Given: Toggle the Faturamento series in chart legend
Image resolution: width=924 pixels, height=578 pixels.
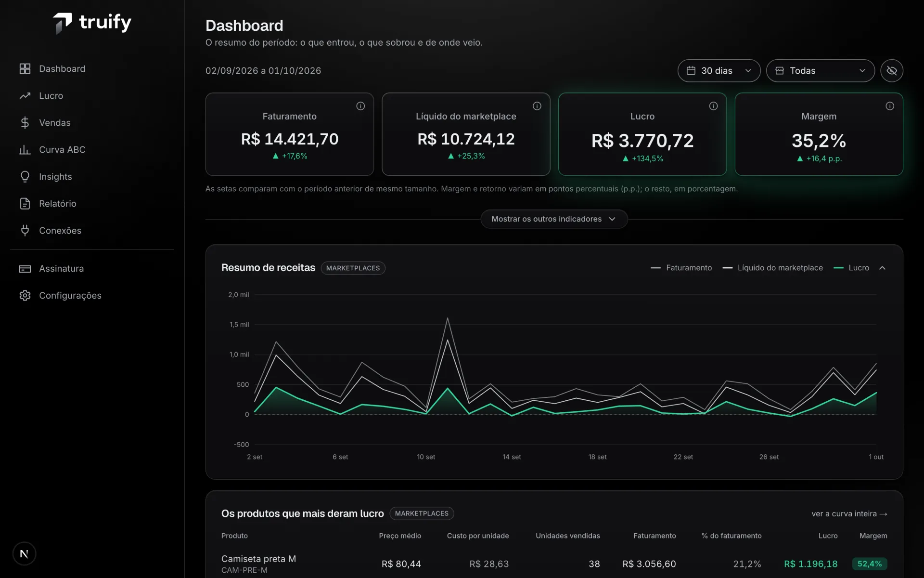Looking at the screenshot, I should 681,268.
